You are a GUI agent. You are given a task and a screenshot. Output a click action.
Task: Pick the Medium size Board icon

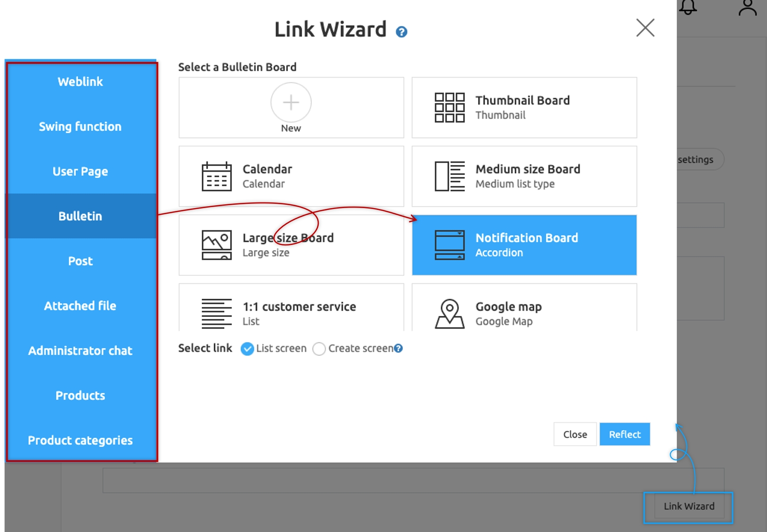click(450, 176)
